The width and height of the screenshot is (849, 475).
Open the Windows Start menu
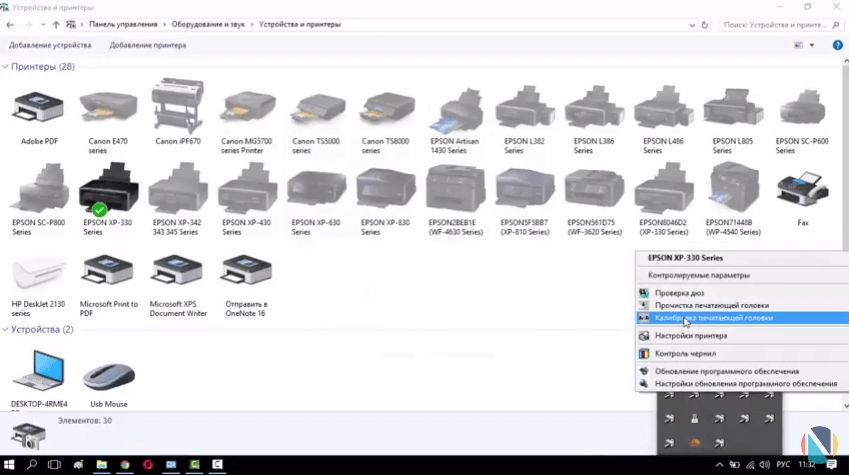point(9,465)
